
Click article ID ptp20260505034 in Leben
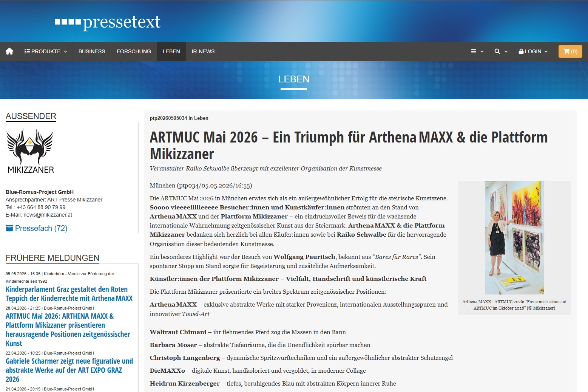click(x=179, y=118)
